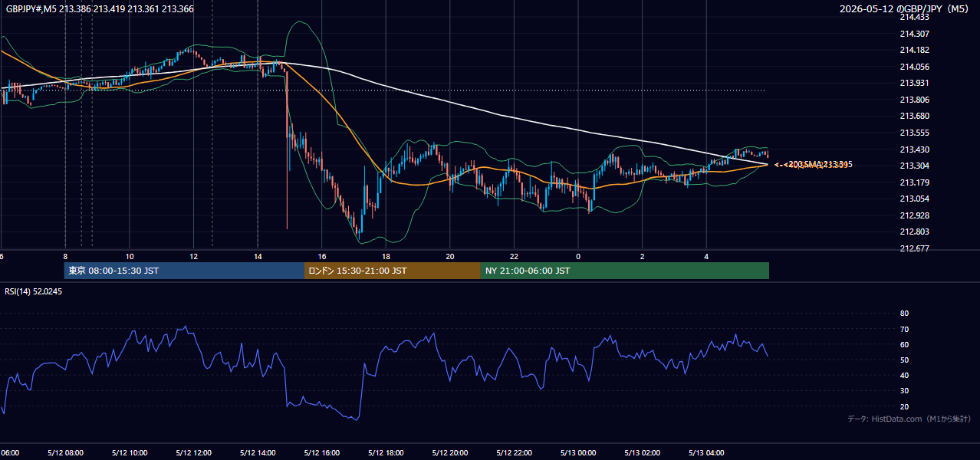This screenshot has height=460, width=980.
Task: Click the 5/13 00:00 time label
Action: coord(578,452)
